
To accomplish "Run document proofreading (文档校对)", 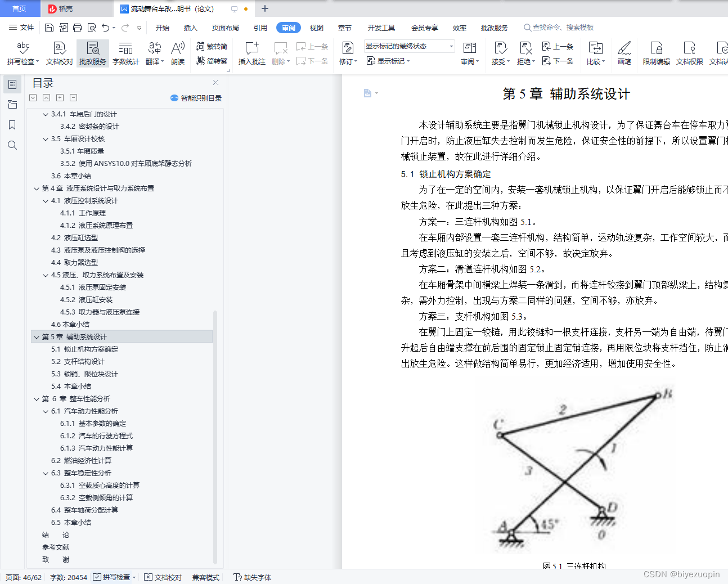I will [x=60, y=53].
